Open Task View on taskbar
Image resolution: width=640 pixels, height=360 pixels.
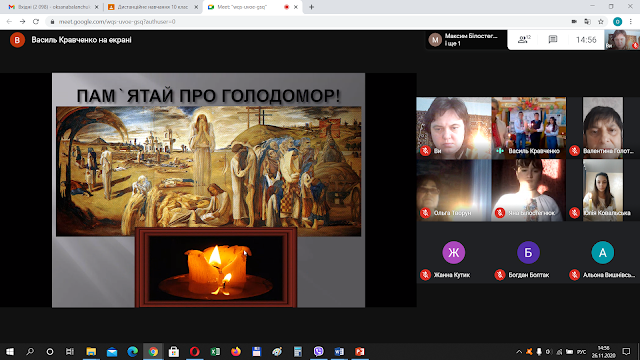[70, 351]
